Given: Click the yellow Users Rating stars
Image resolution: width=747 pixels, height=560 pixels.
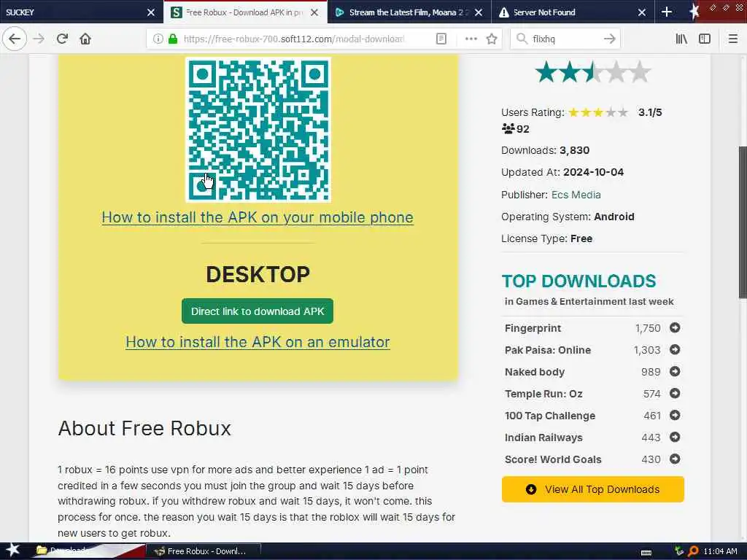Looking at the screenshot, I should (x=598, y=112).
